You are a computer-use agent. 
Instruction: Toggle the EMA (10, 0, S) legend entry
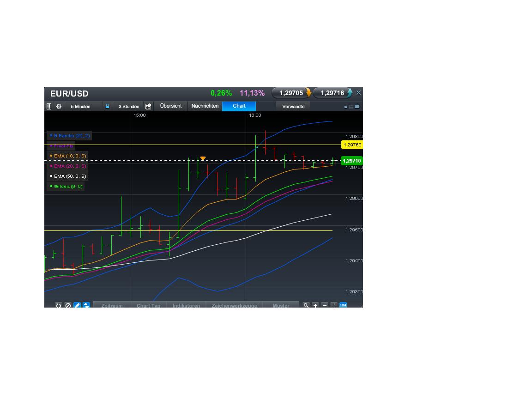pos(68,156)
